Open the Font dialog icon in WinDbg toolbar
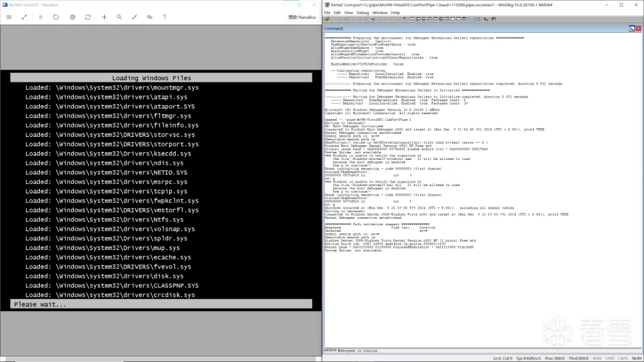 point(486,19)
